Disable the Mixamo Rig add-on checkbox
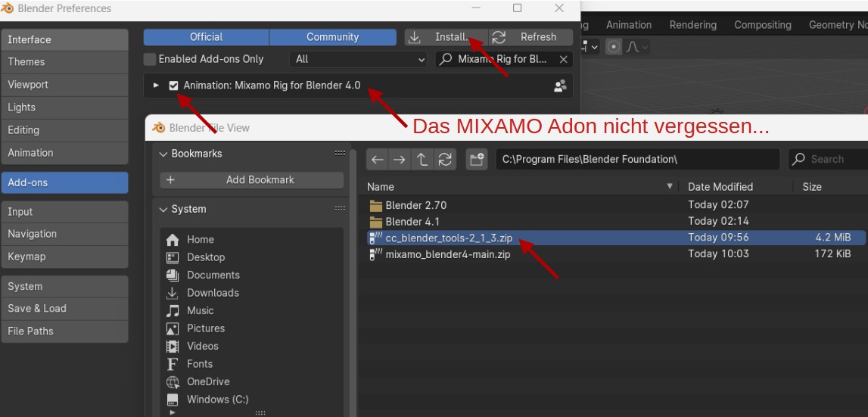868x417 pixels. 174,86
